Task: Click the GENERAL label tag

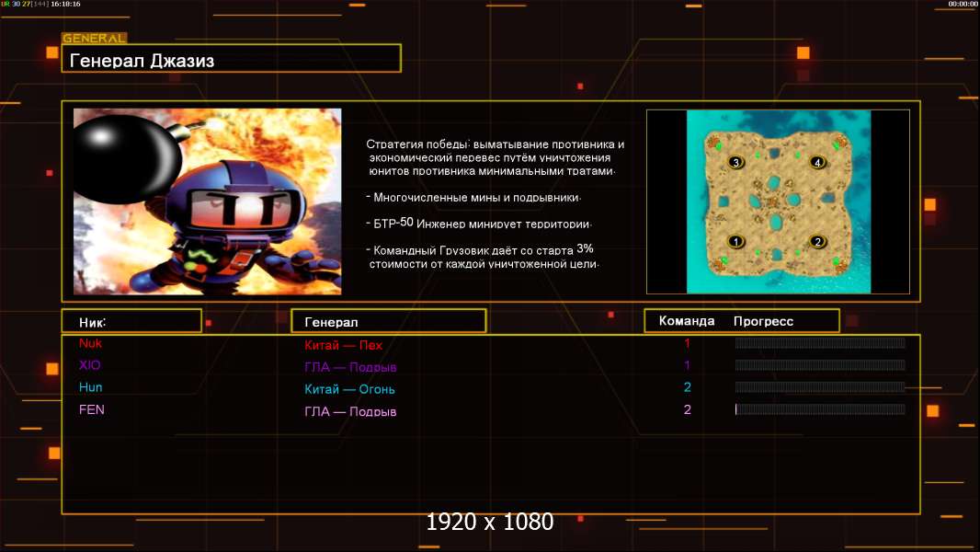Action: coord(95,38)
